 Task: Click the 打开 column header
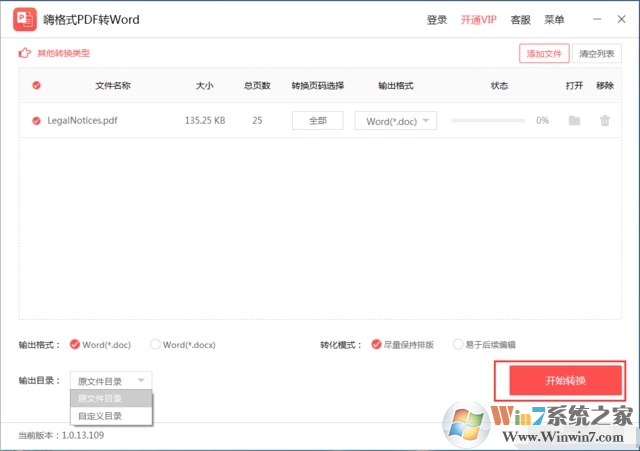(x=574, y=85)
